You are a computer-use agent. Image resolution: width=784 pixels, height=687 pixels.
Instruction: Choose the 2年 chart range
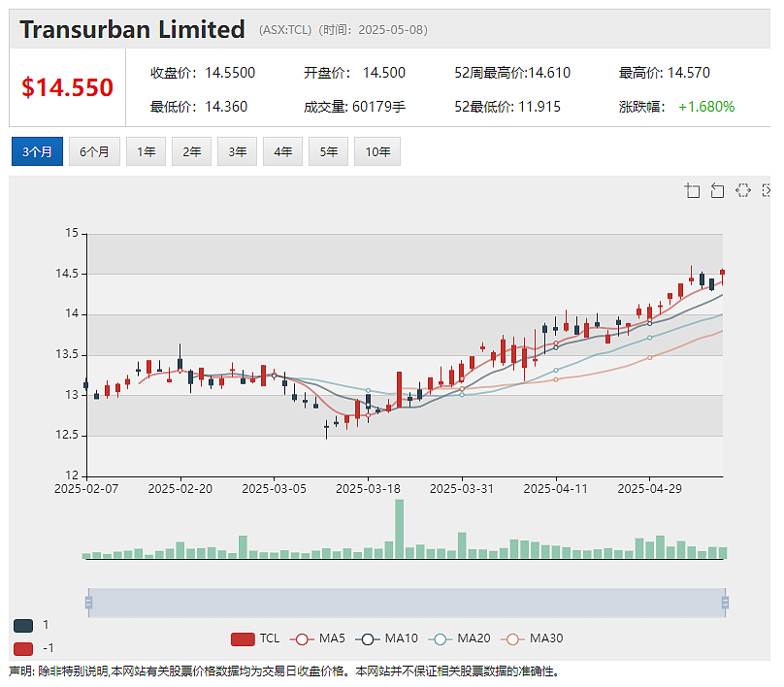point(191,151)
